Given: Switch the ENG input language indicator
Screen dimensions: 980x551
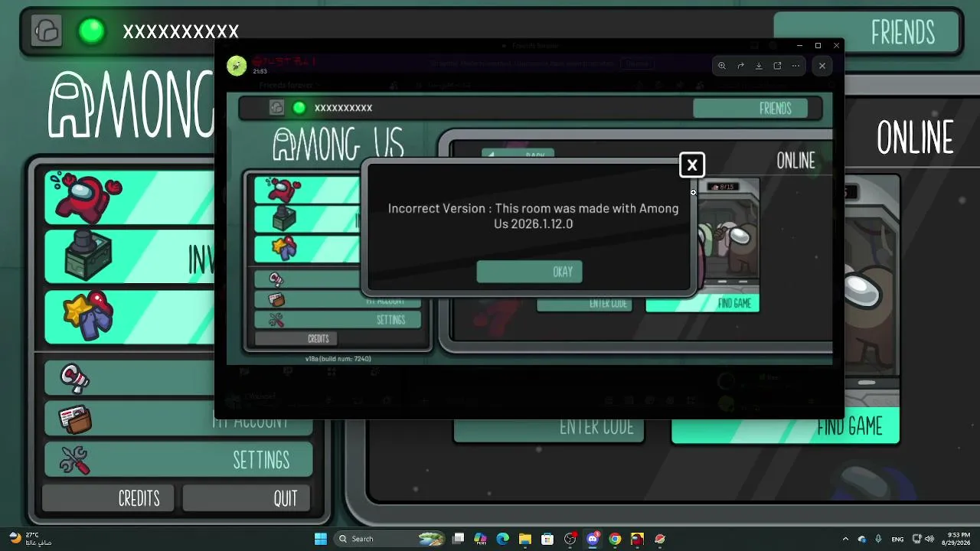Looking at the screenshot, I should tap(898, 539).
